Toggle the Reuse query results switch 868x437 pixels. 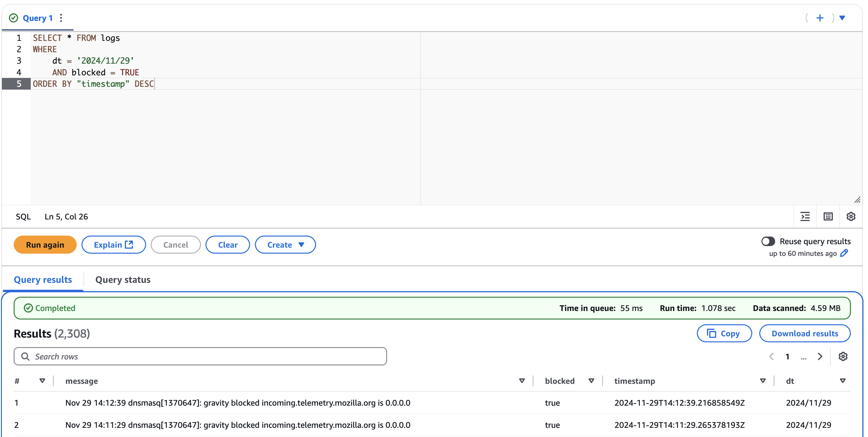(x=769, y=241)
